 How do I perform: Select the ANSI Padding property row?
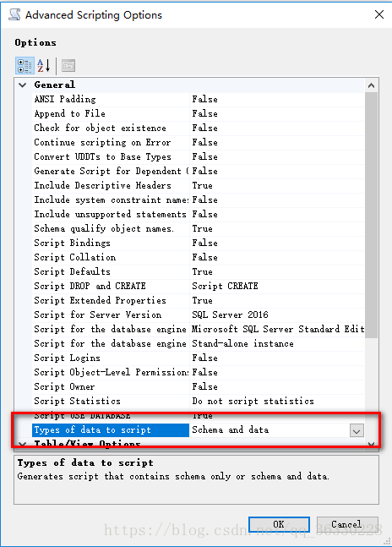pos(198,100)
